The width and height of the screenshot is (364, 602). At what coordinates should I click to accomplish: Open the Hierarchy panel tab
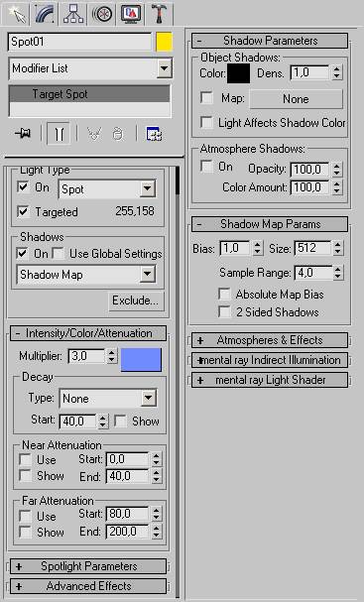(x=73, y=14)
